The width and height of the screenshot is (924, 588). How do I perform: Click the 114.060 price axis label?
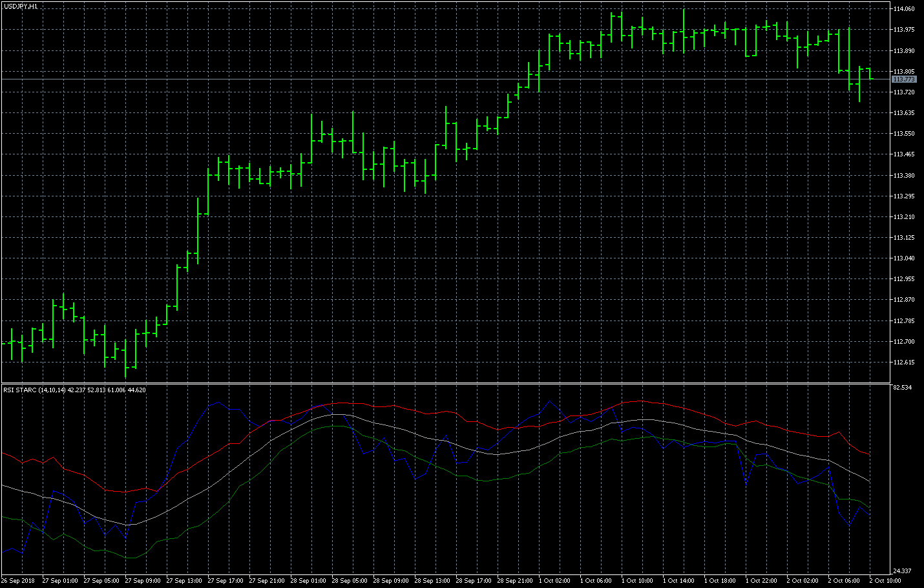point(903,9)
